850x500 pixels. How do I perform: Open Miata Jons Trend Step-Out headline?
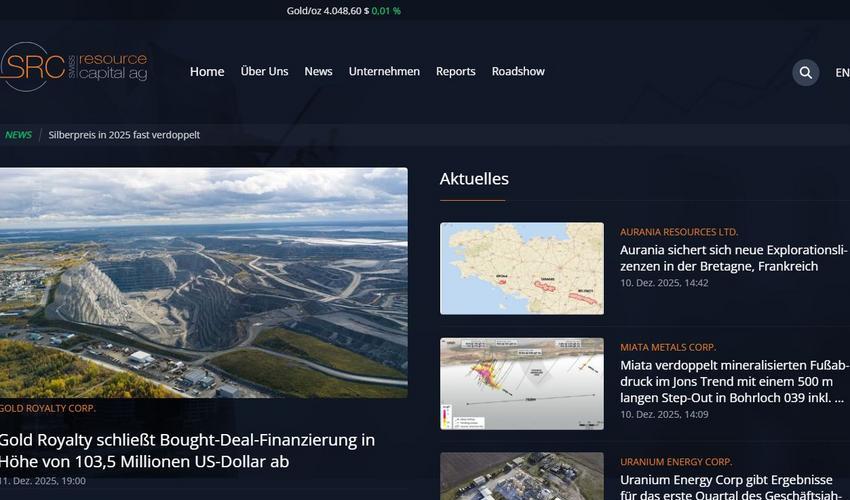733,382
